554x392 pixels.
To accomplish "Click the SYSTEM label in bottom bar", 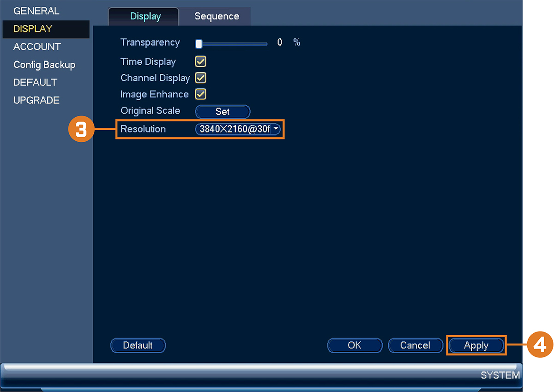I will click(x=500, y=375).
